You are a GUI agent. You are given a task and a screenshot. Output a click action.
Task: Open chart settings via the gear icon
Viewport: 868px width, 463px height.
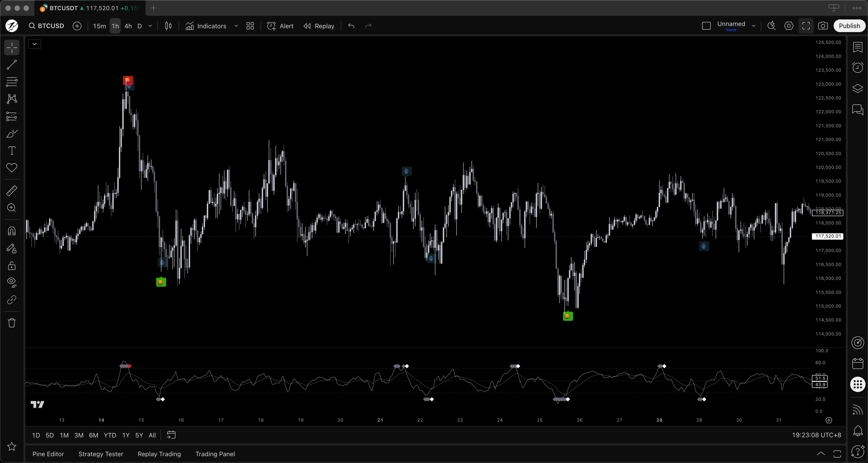[789, 26]
